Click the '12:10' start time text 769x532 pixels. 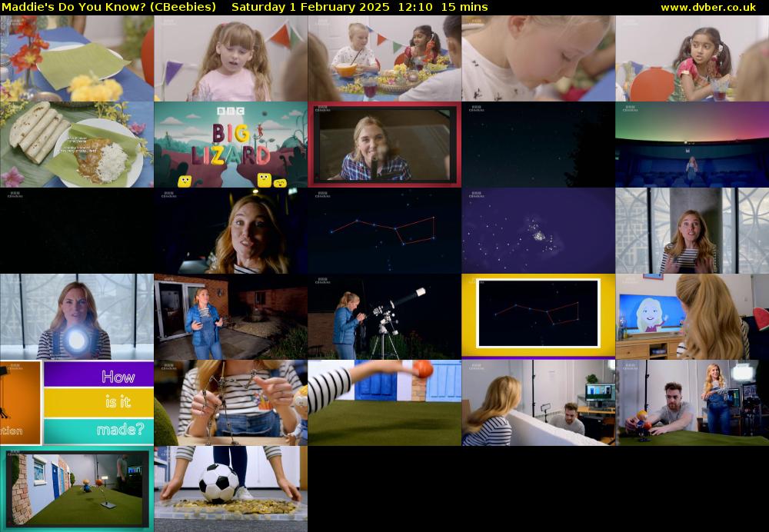coord(415,8)
